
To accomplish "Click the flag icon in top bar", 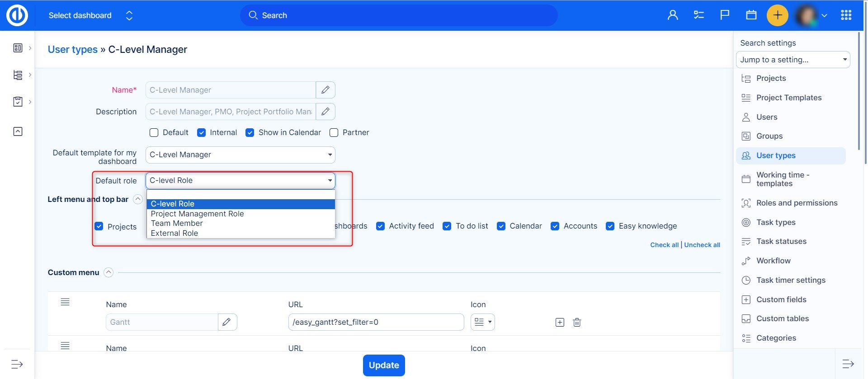I will [725, 15].
